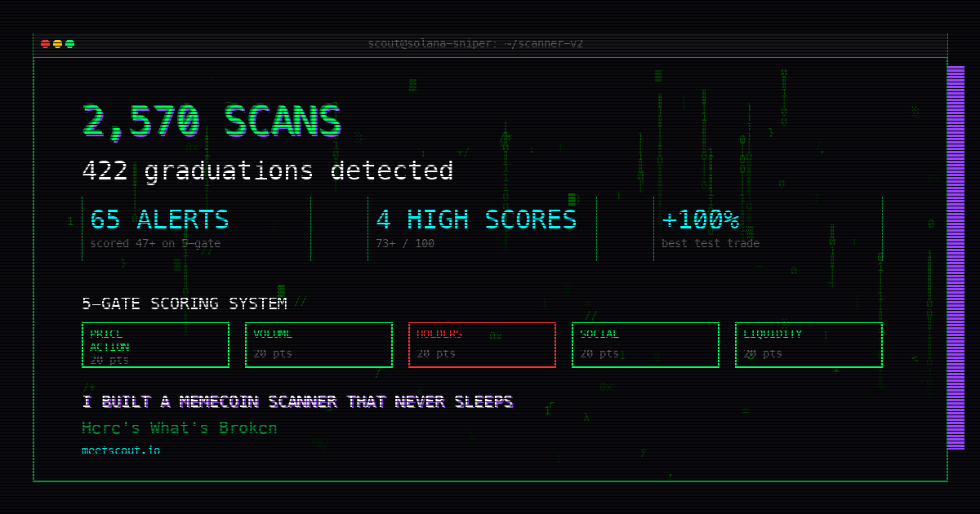
Task: Click the 4 HIGH SCORES stat panel
Action: pos(476,228)
